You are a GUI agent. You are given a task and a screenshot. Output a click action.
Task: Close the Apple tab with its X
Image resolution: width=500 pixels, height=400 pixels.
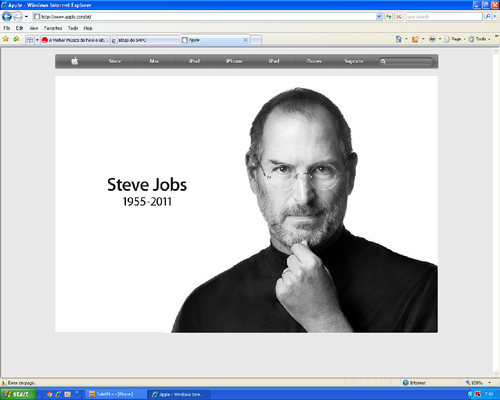[x=245, y=40]
